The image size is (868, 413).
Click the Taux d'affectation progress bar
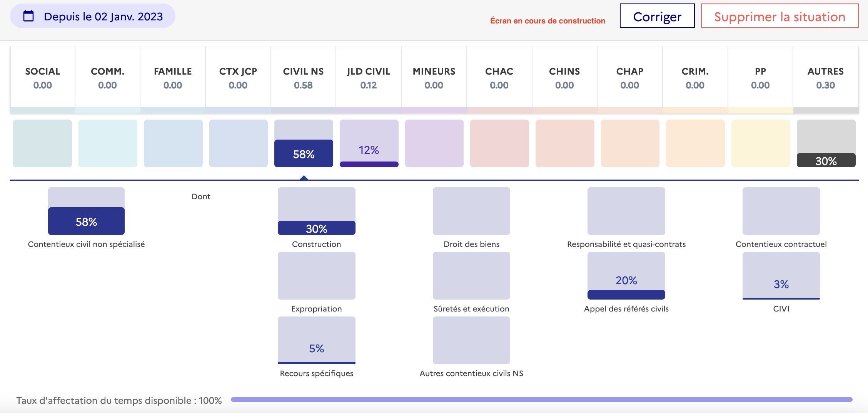pos(541,400)
